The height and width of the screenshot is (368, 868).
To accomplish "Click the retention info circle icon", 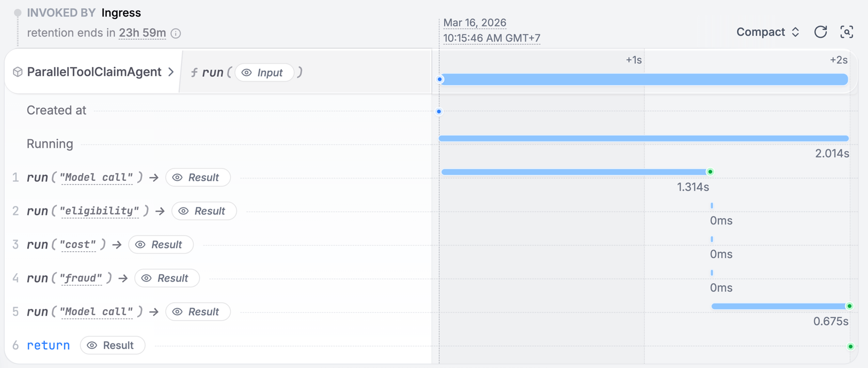I will pos(176,33).
